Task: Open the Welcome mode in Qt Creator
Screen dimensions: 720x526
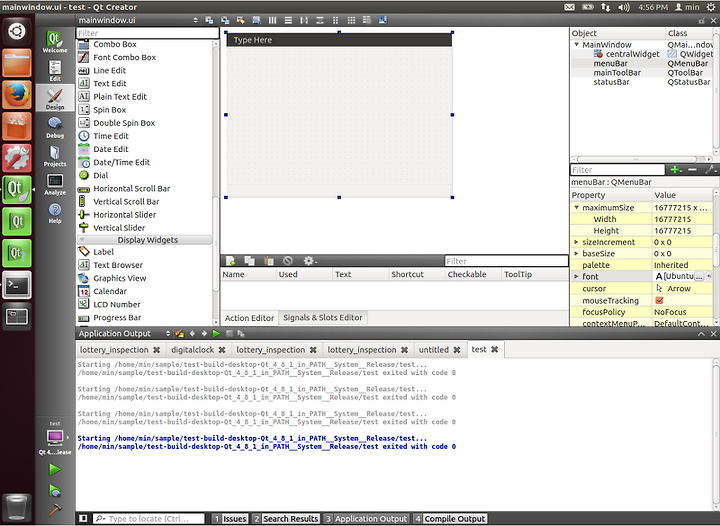Action: coord(55,41)
